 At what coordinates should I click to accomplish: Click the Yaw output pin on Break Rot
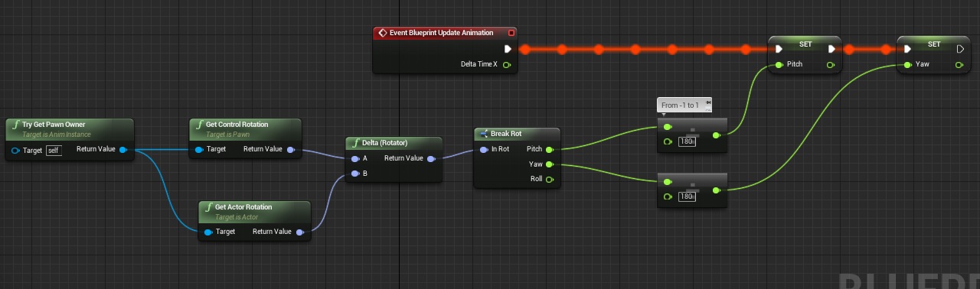tap(550, 164)
